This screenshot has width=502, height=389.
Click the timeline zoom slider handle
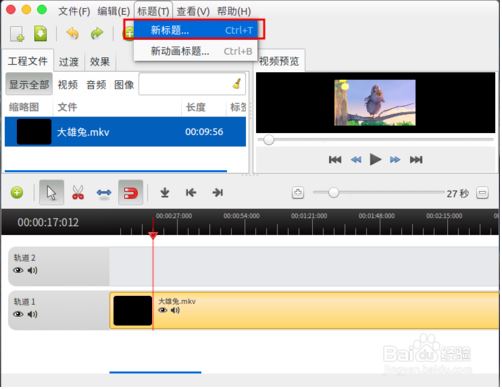click(x=333, y=192)
